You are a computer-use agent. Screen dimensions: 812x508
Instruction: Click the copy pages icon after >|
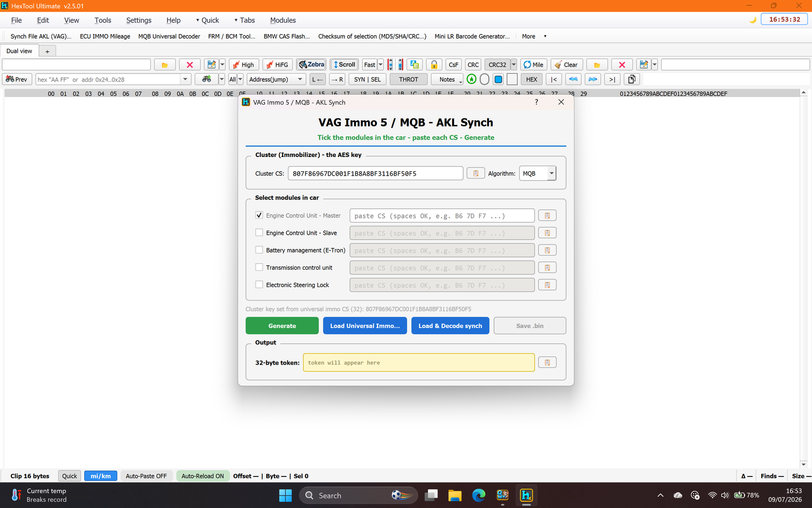click(632, 79)
